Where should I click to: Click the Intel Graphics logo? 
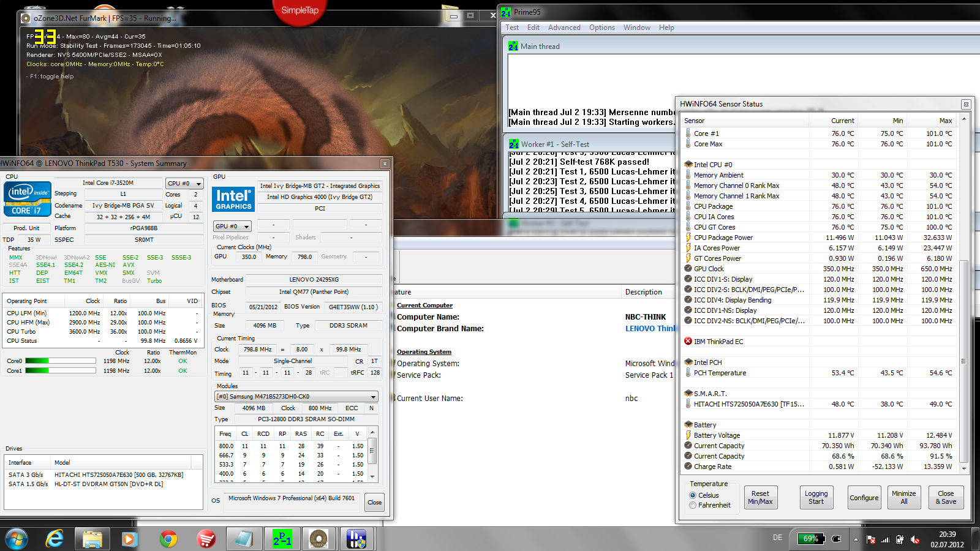[233, 200]
